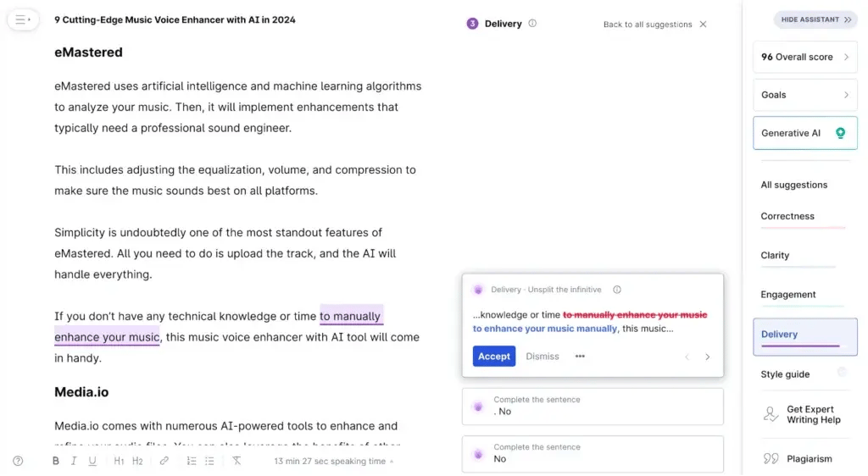Viewport: 868px width, 476px height.
Task: Expand the 96 Overall score panel
Action: [804, 57]
